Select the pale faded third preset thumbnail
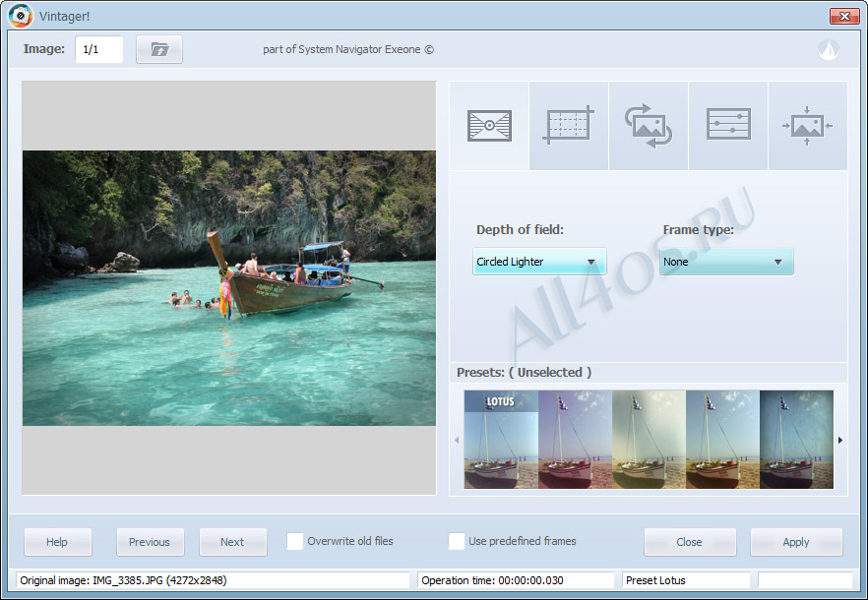868x600 pixels. coord(649,440)
